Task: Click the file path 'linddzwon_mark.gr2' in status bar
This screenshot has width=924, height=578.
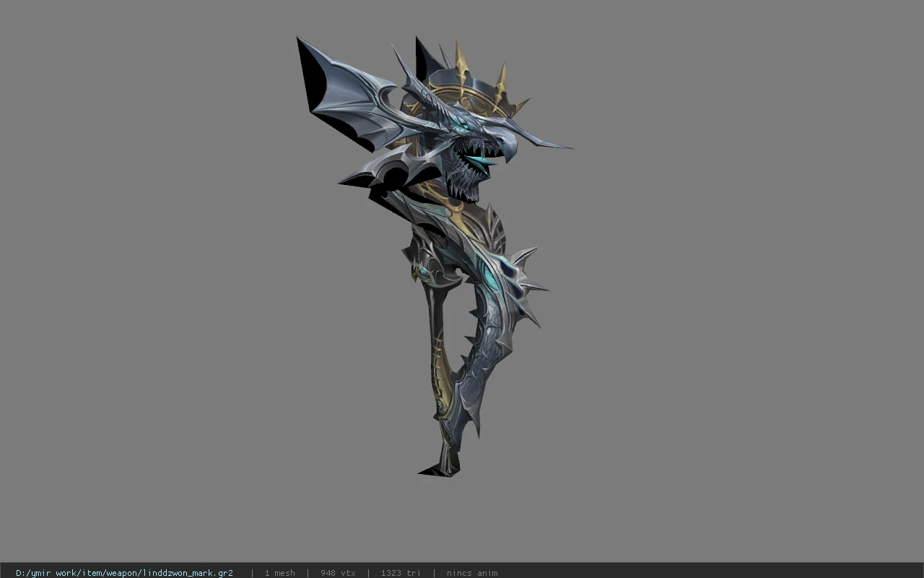Action: click(124, 573)
